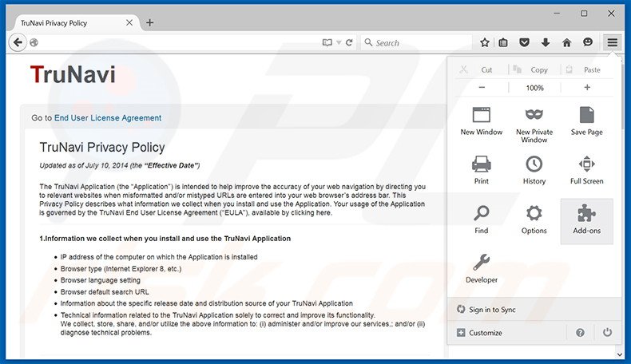Click the back navigation arrow

18,42
